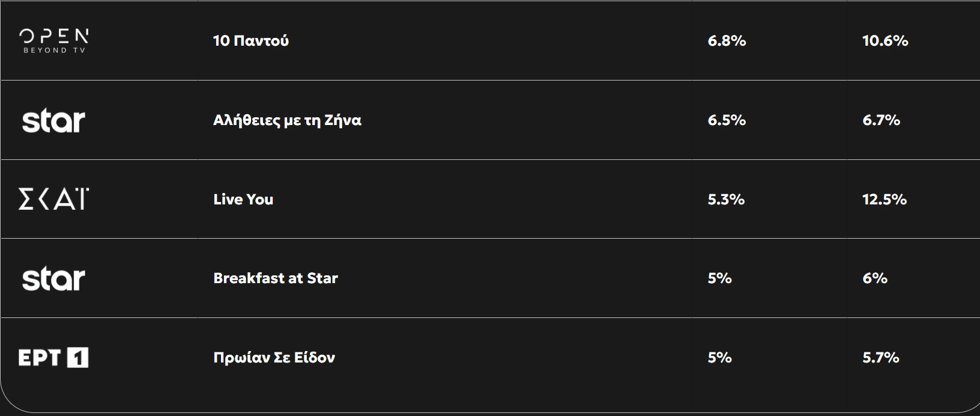Screen dimensions: 980x416
Task: Click the 12.5% share for Live You
Action: pos(885,200)
